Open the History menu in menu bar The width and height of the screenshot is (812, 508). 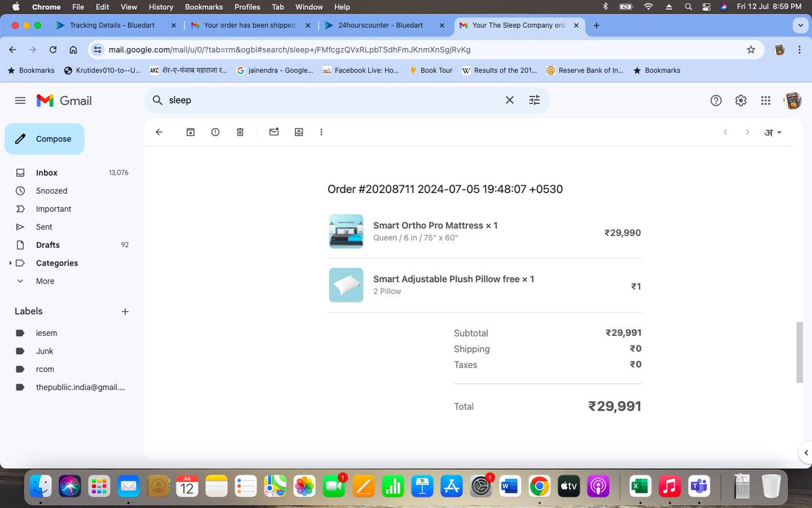161,7
